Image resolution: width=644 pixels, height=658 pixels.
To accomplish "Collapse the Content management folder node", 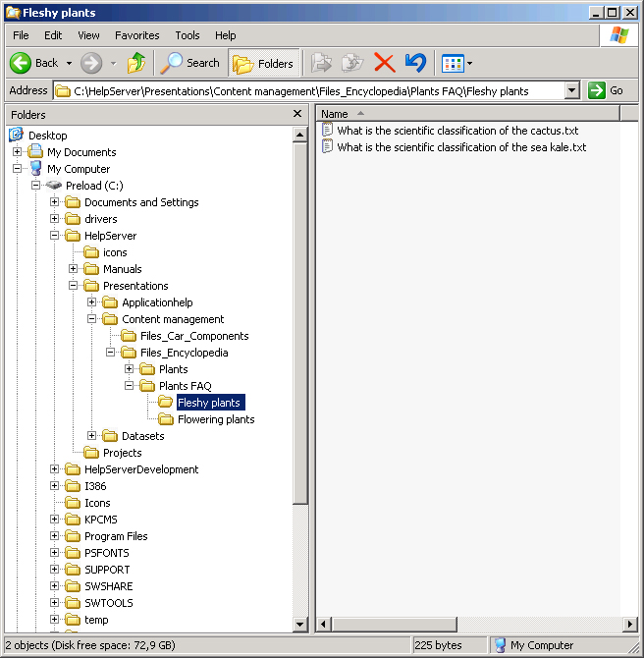I will click(91, 319).
